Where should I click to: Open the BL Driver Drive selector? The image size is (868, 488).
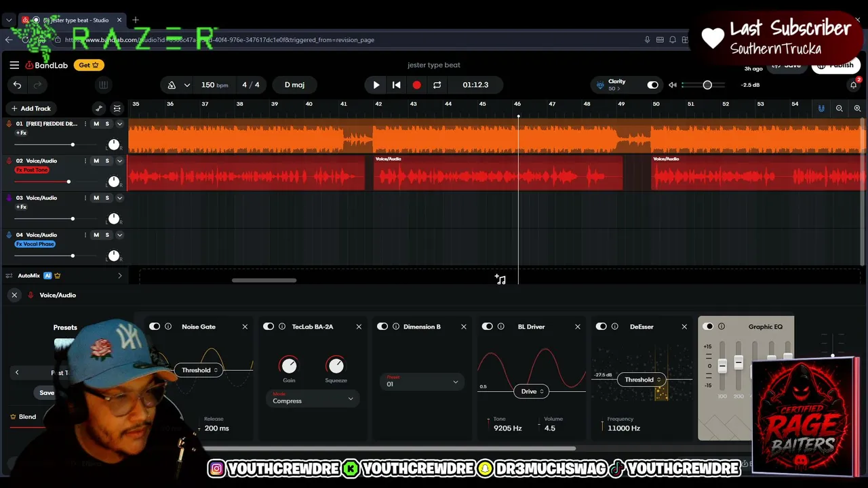tap(532, 391)
